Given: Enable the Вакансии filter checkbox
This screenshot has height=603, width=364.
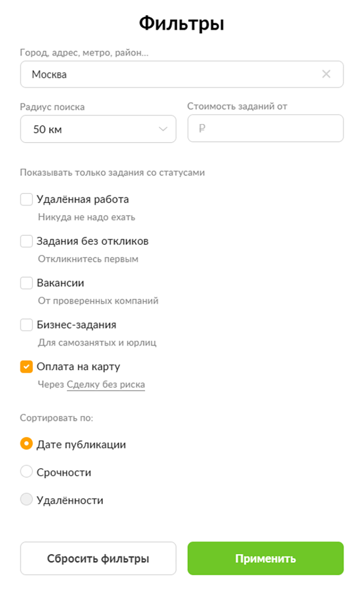Looking at the screenshot, I should tap(26, 283).
